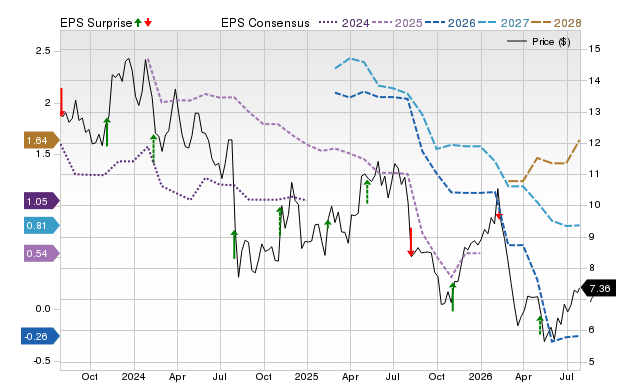
Task: Click the EPS Consensus legend label
Action: coord(265,23)
